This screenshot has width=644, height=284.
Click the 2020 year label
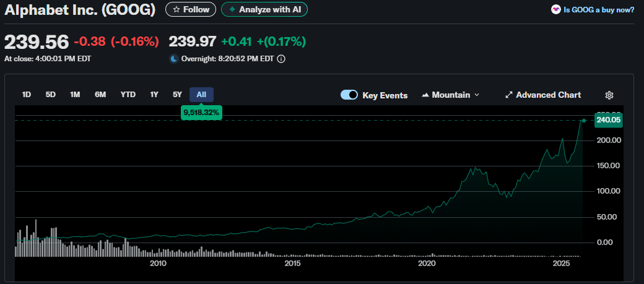point(427,263)
